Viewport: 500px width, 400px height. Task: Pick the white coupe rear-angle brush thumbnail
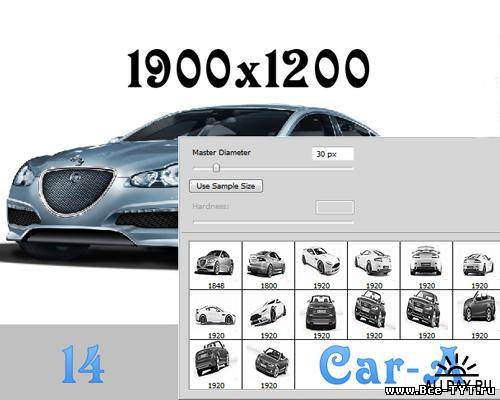pos(374,265)
